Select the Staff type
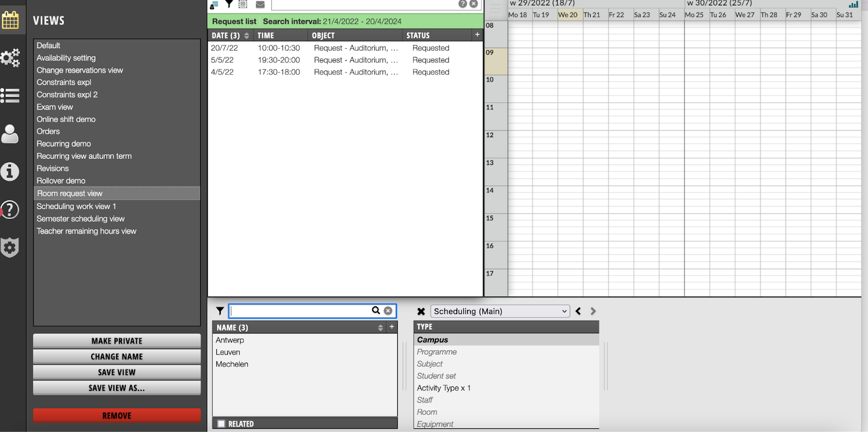The image size is (868, 432). 506,400
